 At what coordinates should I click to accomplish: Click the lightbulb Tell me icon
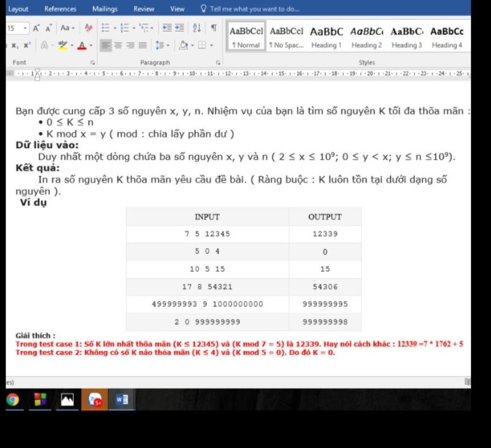pos(203,9)
